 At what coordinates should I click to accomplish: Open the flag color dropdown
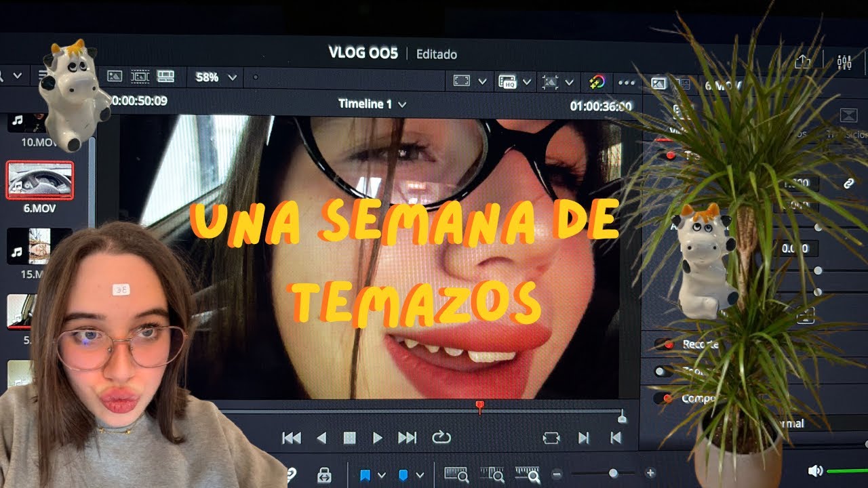pyautogui.click(x=381, y=475)
